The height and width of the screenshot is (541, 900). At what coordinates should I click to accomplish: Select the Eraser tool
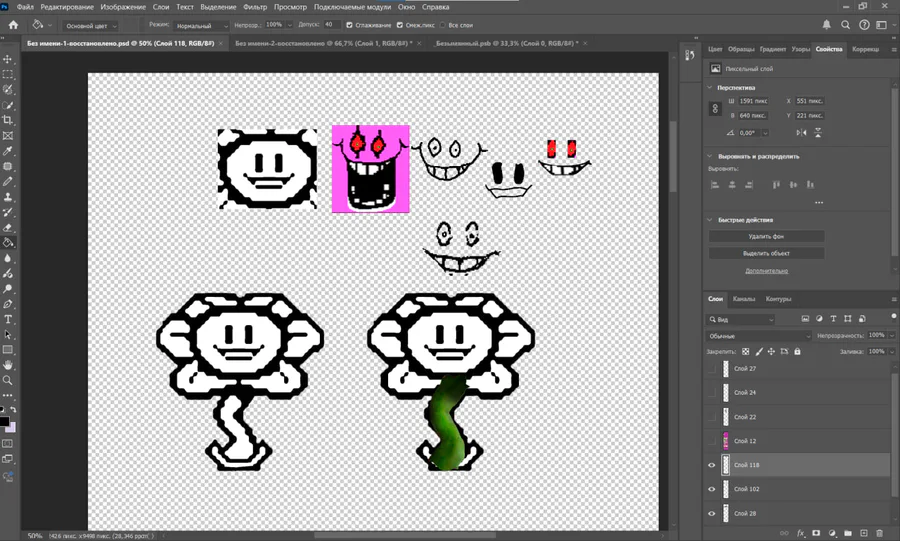point(7,227)
